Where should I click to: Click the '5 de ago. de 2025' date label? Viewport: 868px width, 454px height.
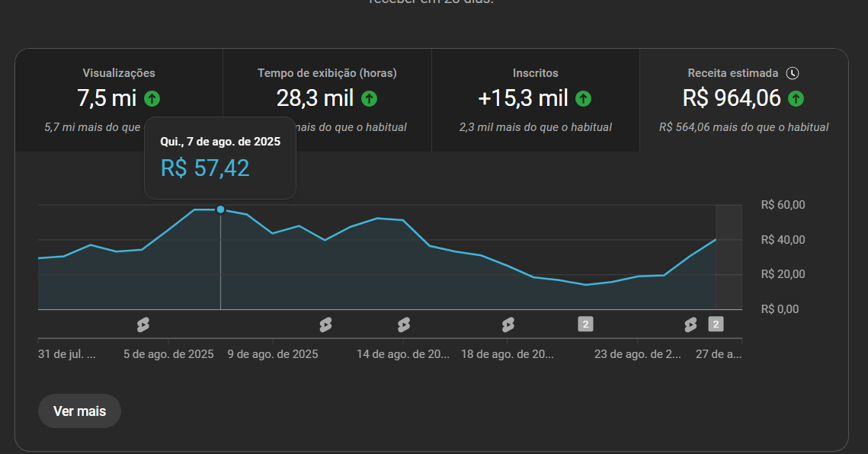[x=169, y=354]
